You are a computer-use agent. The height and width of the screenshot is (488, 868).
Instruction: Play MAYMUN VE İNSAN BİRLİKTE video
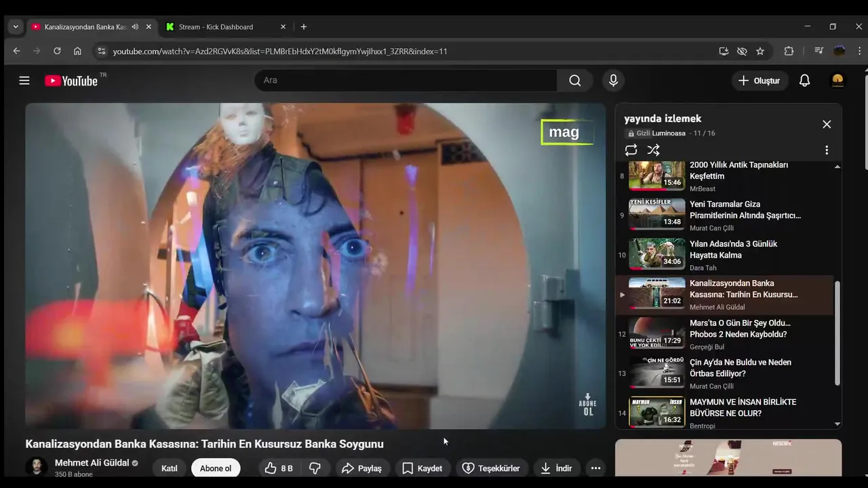pyautogui.click(x=726, y=411)
